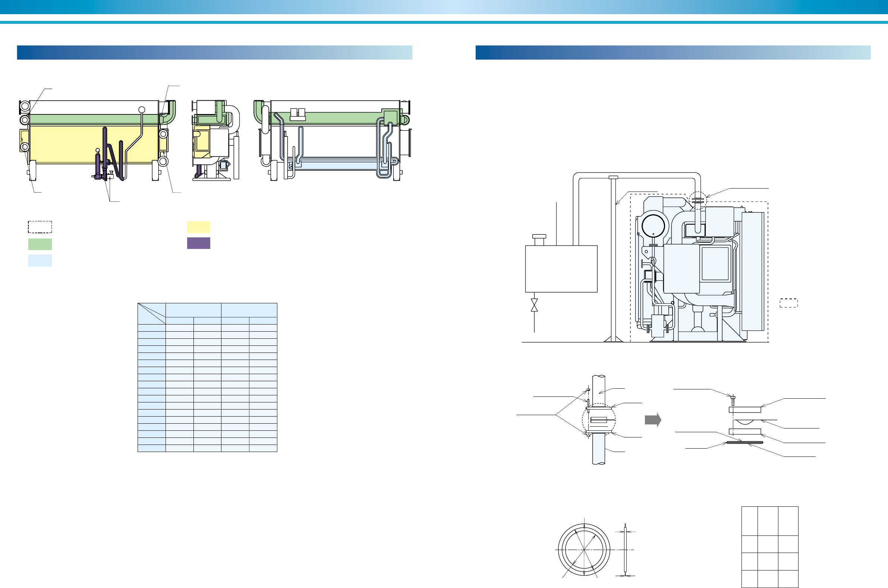Click the diagonal-split header cell of the table
This screenshot has height=588, width=888.
[x=152, y=313]
